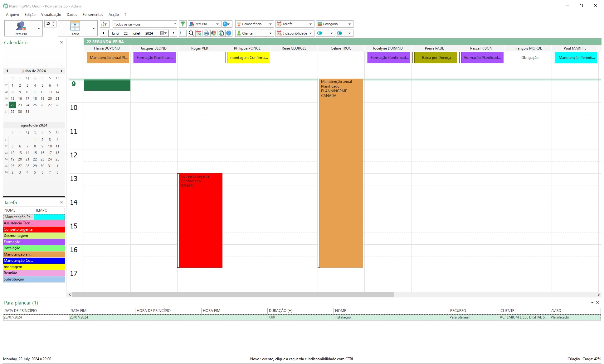The image size is (604, 364).
Task: Open the Visualização menu
Action: tap(51, 15)
